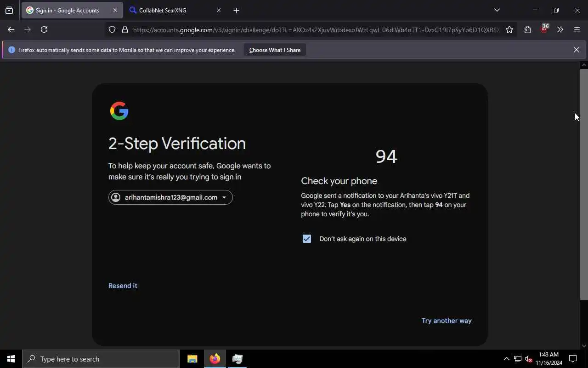Viewport: 588px width, 368px height.
Task: Click the 2-Step Verification heading
Action: click(177, 144)
